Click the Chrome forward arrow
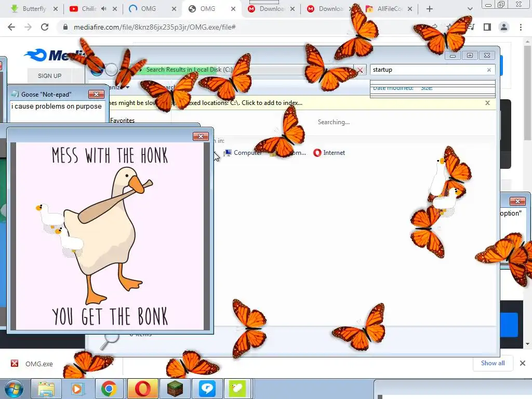 (x=28, y=27)
